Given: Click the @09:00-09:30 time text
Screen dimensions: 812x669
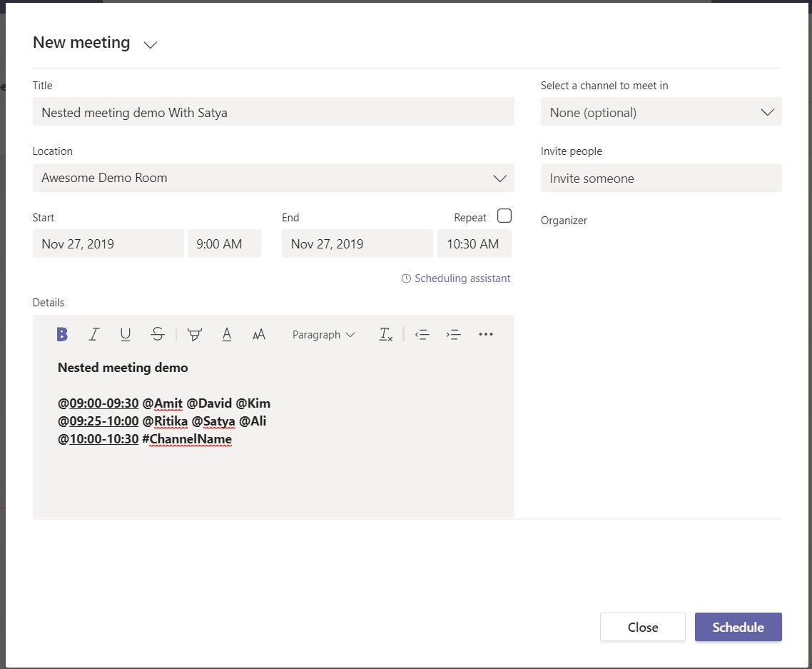Looking at the screenshot, I should point(98,403).
